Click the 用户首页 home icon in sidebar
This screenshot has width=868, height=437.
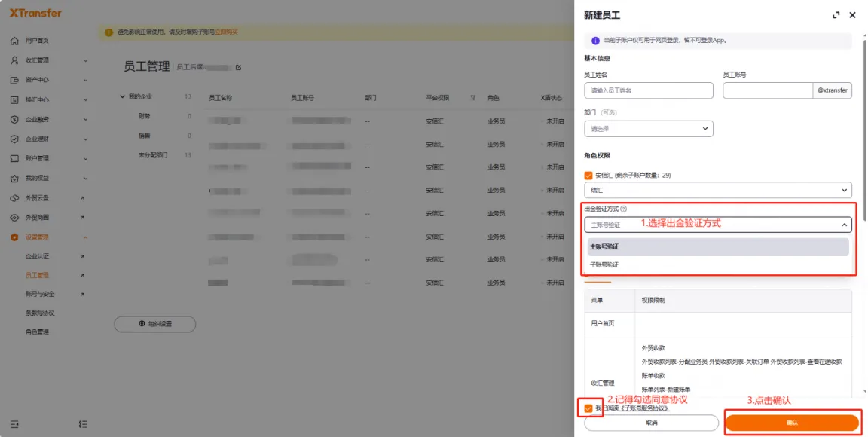point(14,41)
